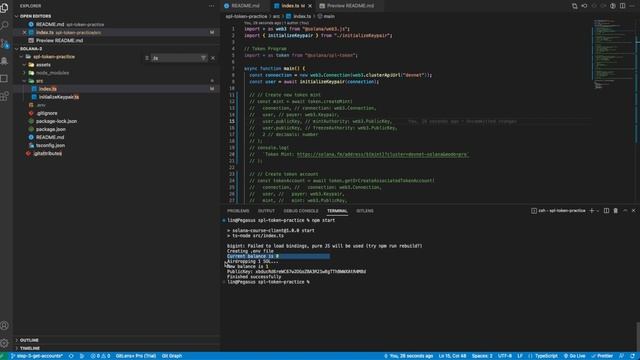Create a new terminal with plus icon
Viewport: 640px width, 360px height.
pyautogui.click(x=592, y=211)
